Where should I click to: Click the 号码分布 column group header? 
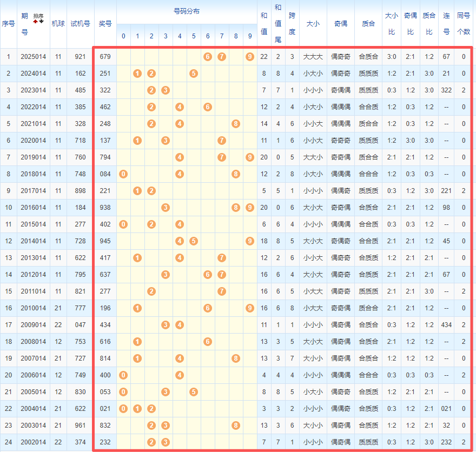(186, 11)
